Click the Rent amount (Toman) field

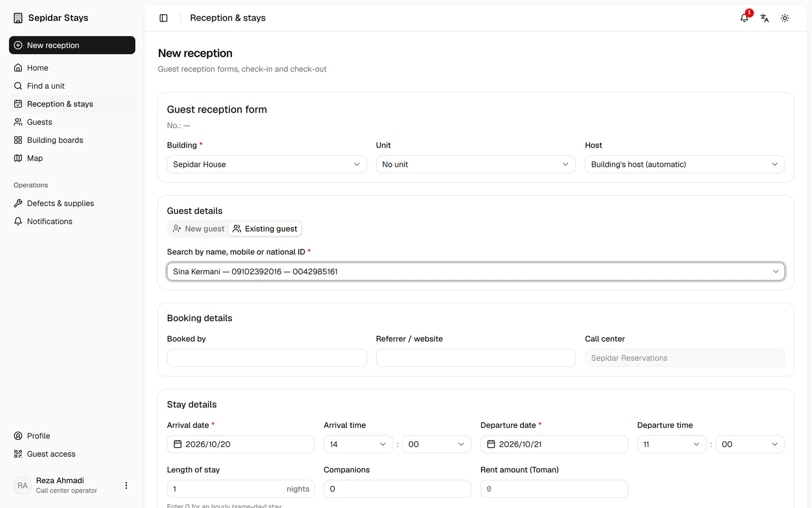tap(554, 489)
